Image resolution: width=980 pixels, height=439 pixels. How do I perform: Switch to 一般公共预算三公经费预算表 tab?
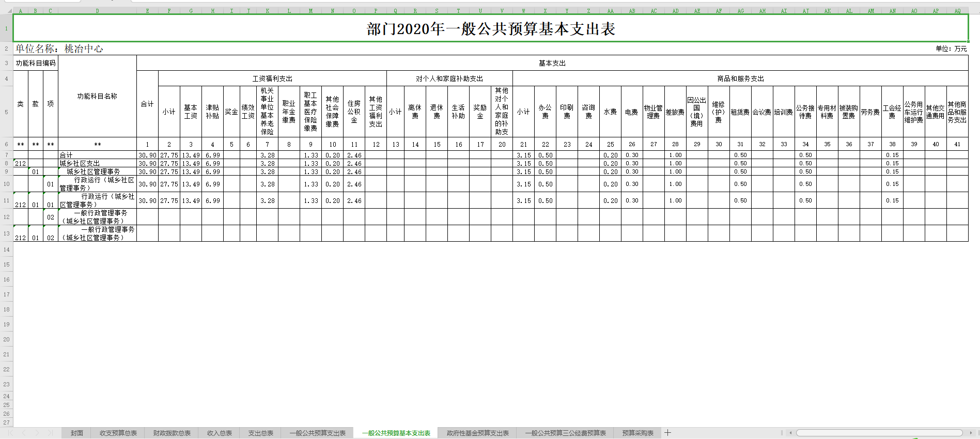(566, 433)
